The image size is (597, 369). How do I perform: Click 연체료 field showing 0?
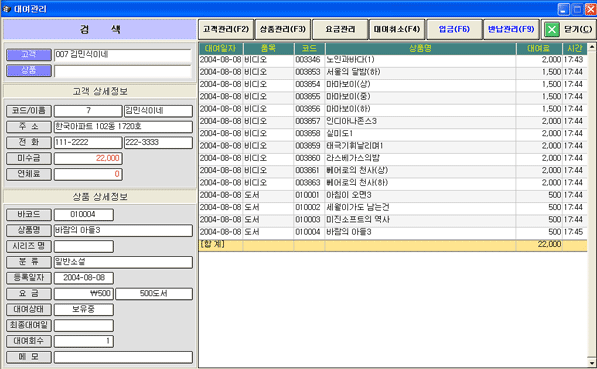88,174
